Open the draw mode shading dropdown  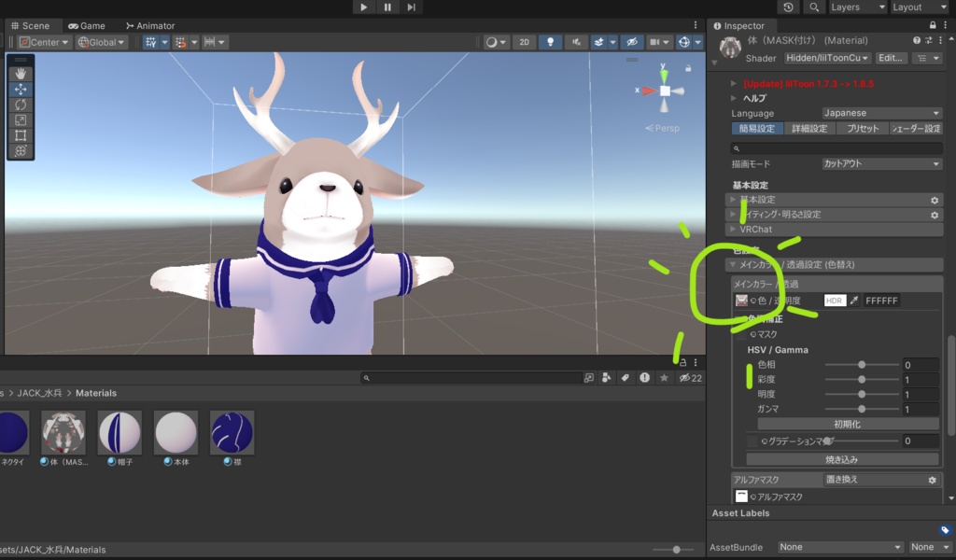pos(496,42)
